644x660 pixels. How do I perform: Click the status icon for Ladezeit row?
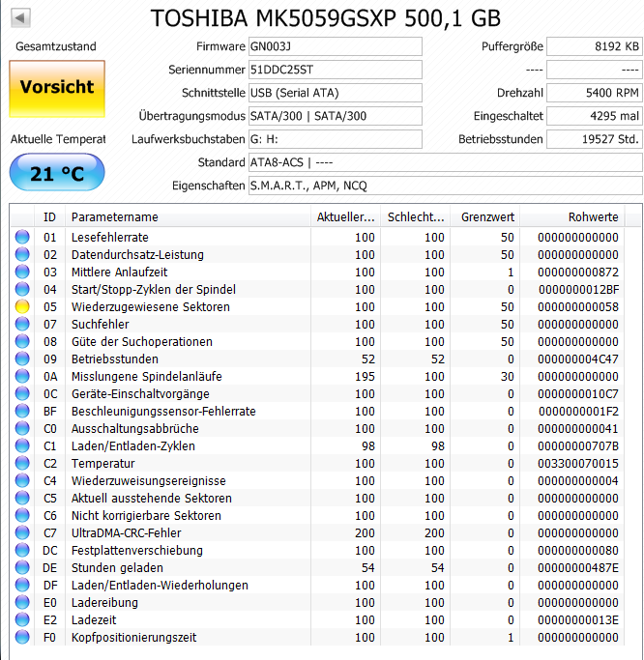pyautogui.click(x=22, y=620)
